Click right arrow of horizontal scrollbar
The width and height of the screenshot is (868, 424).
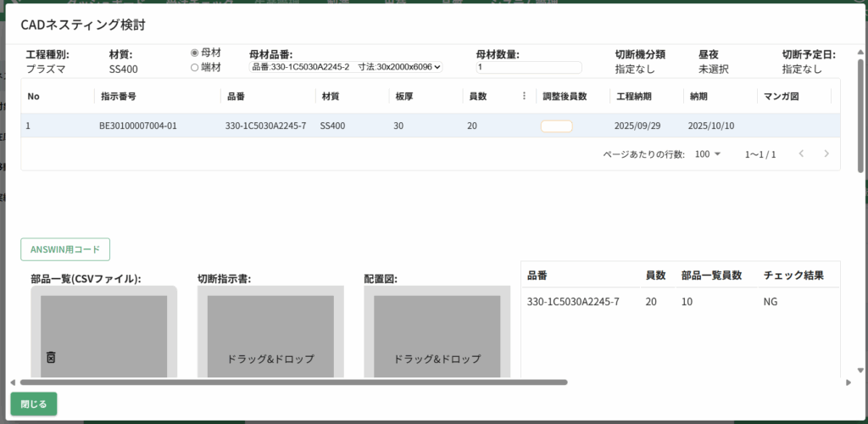click(x=849, y=382)
